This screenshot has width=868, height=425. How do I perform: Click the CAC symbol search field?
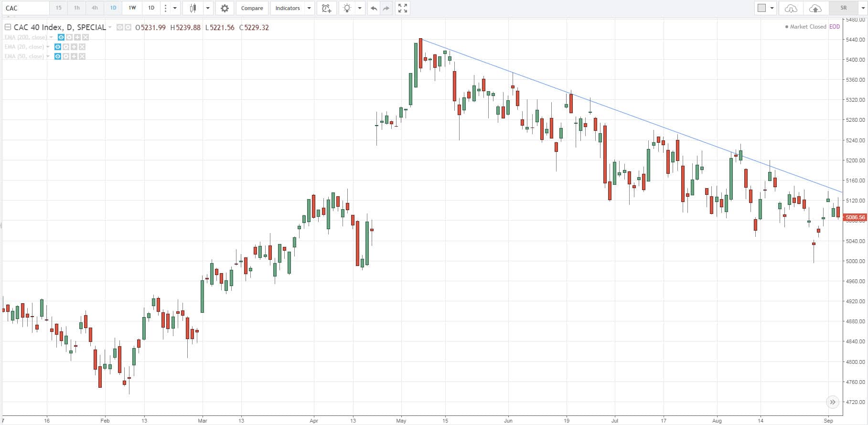25,8
